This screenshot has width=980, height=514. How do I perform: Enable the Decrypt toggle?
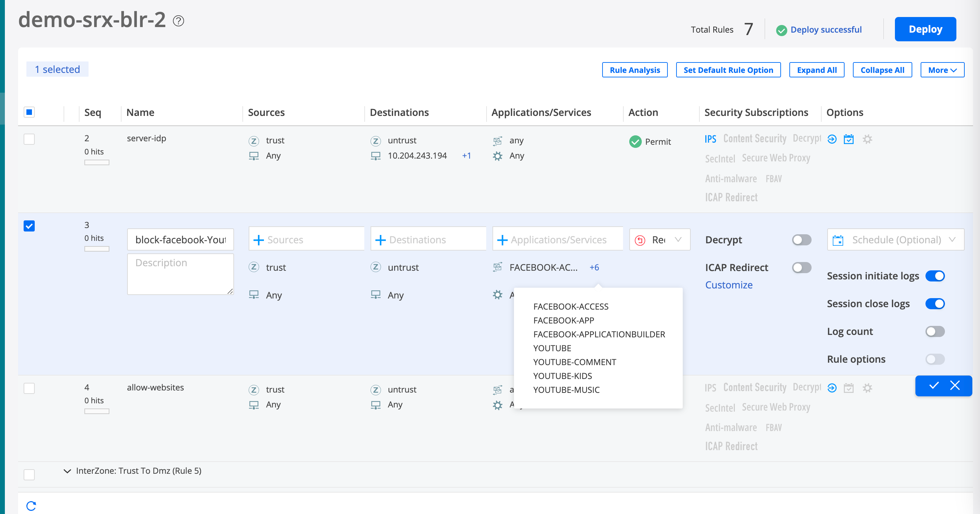click(802, 240)
